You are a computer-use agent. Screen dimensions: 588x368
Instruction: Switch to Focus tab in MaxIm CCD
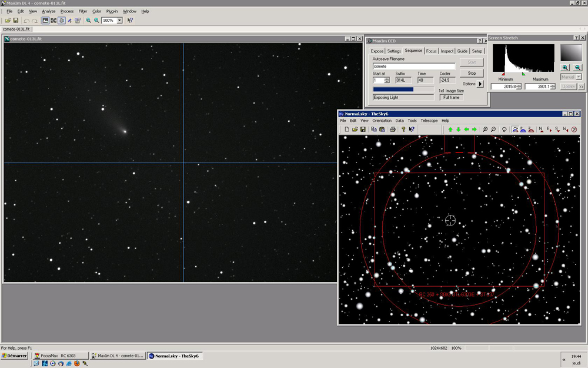coord(431,51)
